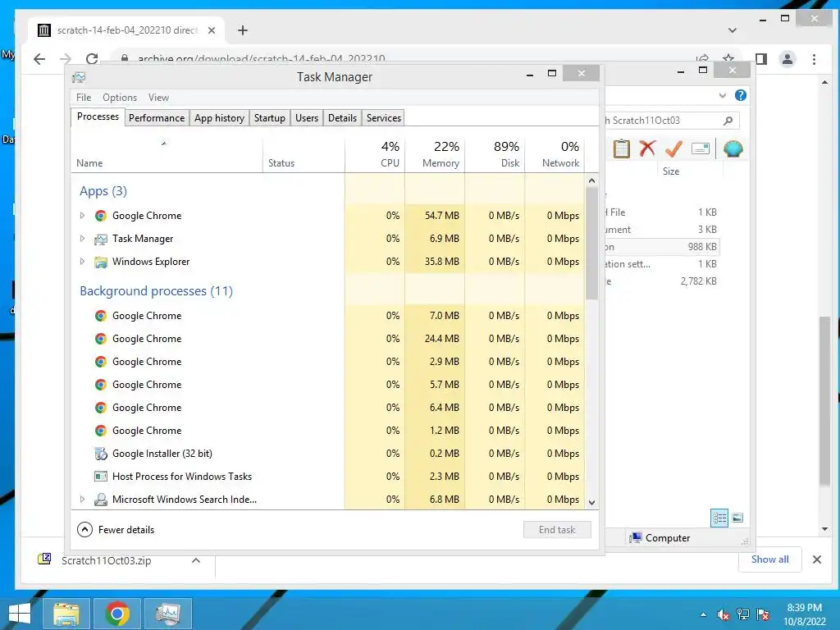The height and width of the screenshot is (630, 840).
Task: Toggle Chrome side panel icon
Action: (760, 59)
